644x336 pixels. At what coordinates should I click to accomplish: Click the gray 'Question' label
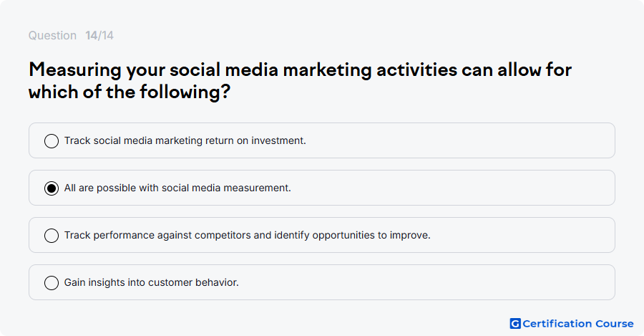(x=52, y=35)
